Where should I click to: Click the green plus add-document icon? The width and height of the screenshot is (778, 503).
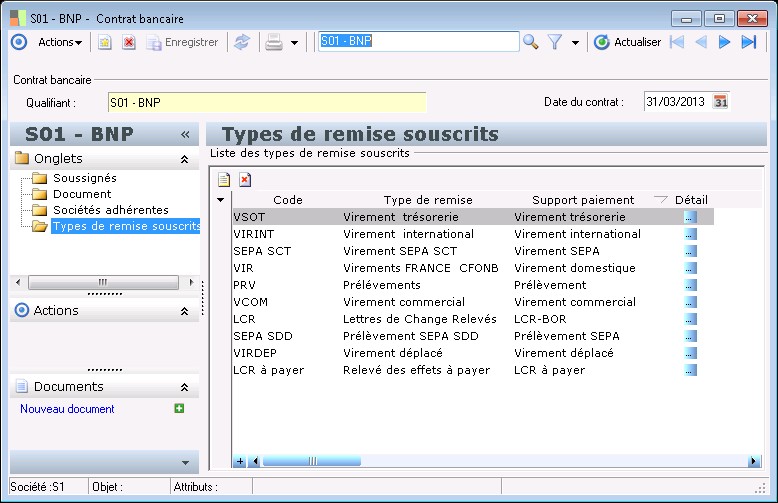point(179,408)
